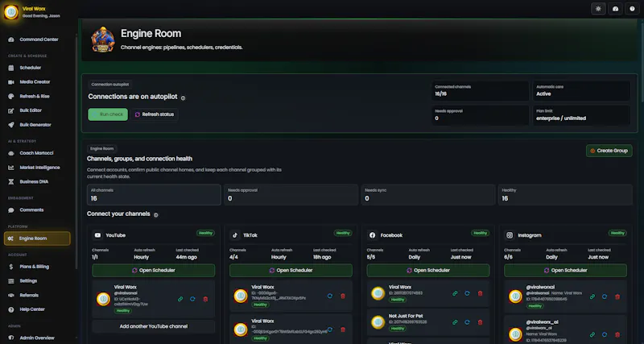Refresh the YouTube Viral Worx channel
Image resolution: width=644 pixels, height=344 pixels.
coord(192,299)
